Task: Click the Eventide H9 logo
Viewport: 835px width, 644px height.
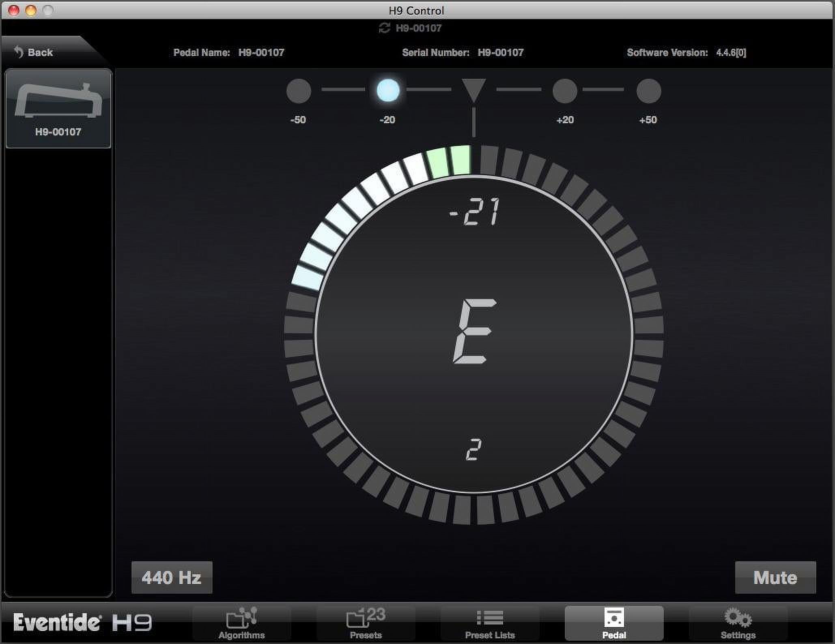Action: click(83, 623)
